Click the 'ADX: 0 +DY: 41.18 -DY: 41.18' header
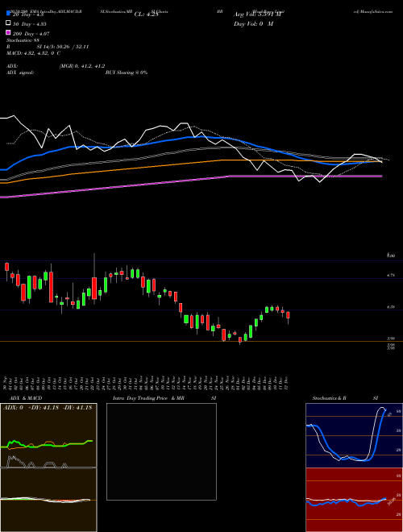 [x=48, y=408]
